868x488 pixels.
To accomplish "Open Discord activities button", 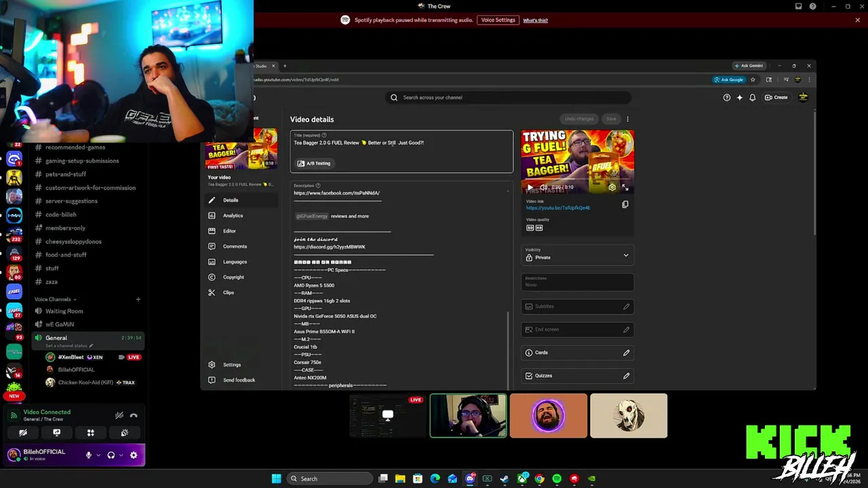I will (x=91, y=432).
